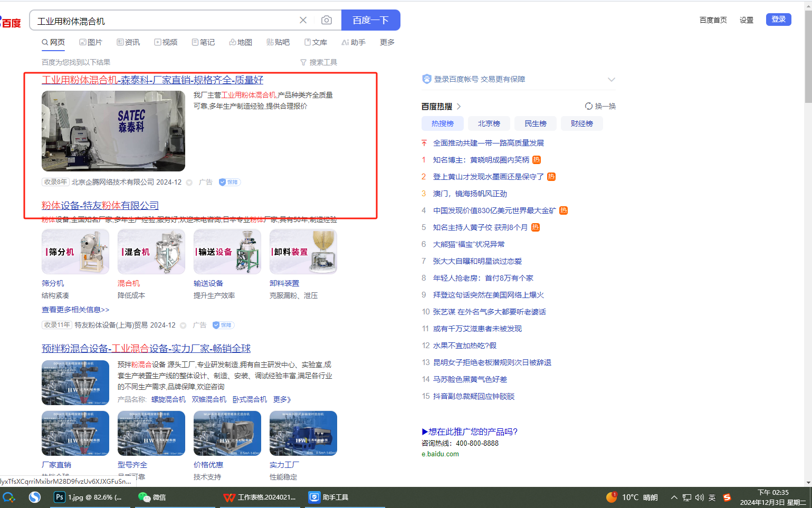Expand 百度热搜 with its arrow
The image size is (812, 508).
(459, 106)
